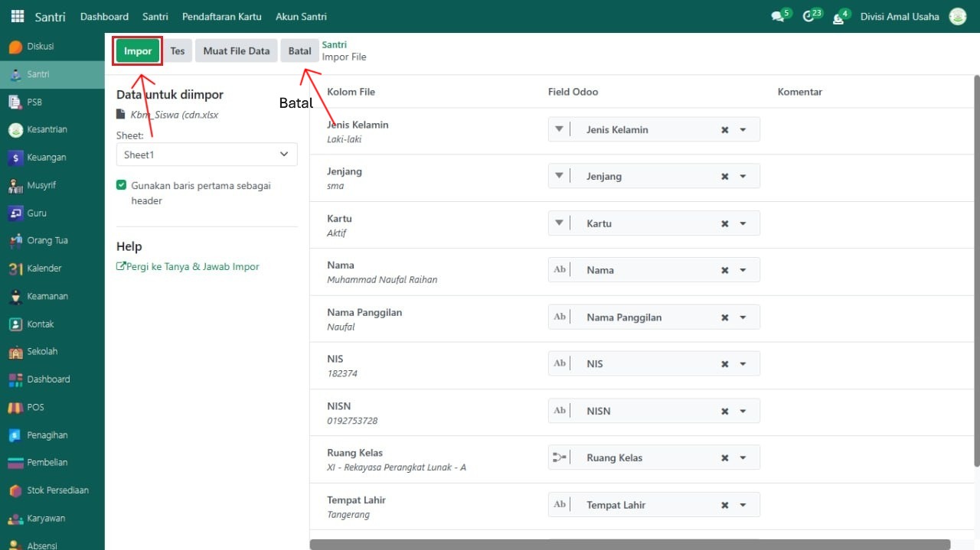Open the Jenjang field dropdown arrow
Screen dimensions: 980x550
(743, 177)
